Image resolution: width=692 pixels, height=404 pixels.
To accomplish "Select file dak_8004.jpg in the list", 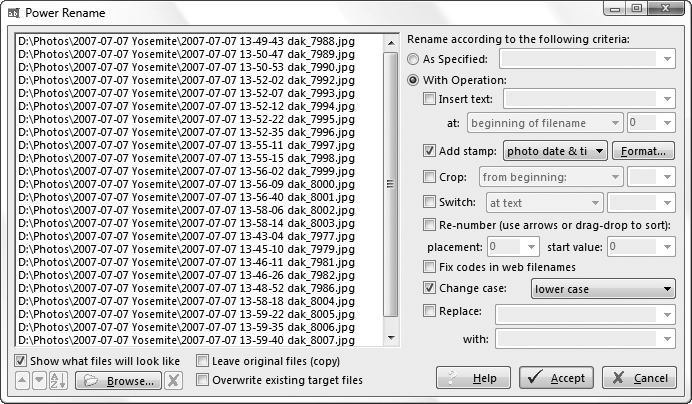I will click(x=187, y=301).
